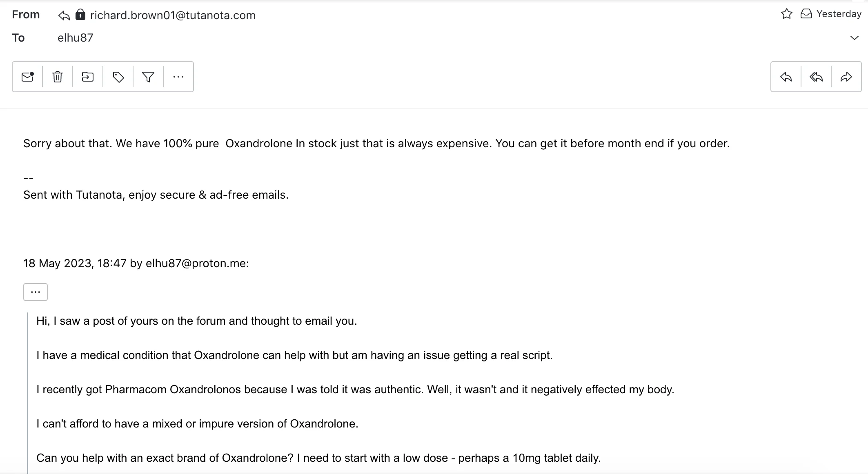Toggle the quoted text ellipsis button
The height and width of the screenshot is (474, 868).
(x=36, y=292)
